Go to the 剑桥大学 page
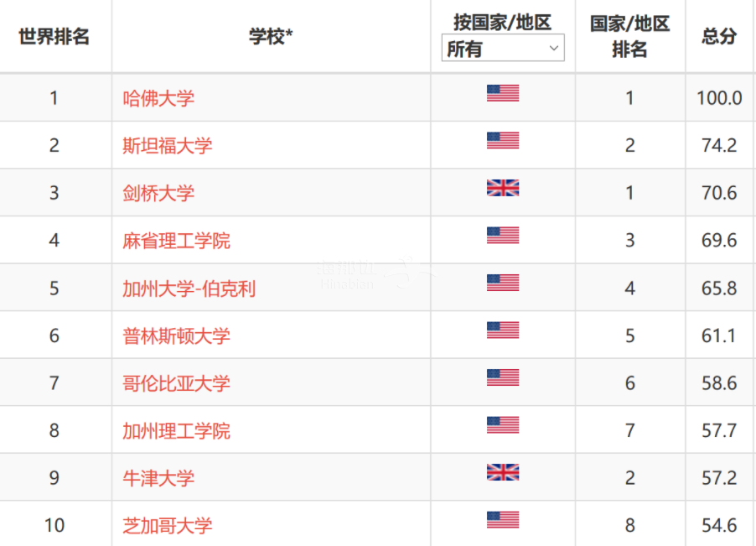The image size is (756, 546). pos(158,193)
